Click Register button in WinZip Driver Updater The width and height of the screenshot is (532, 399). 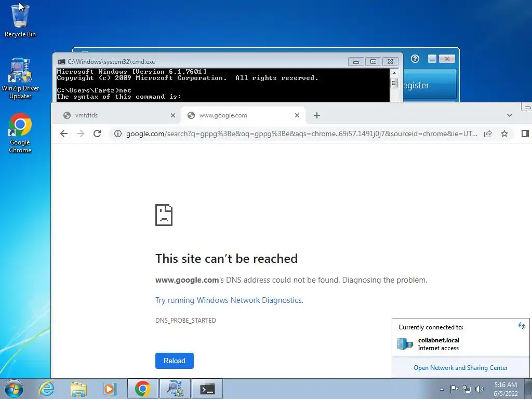click(x=430, y=85)
